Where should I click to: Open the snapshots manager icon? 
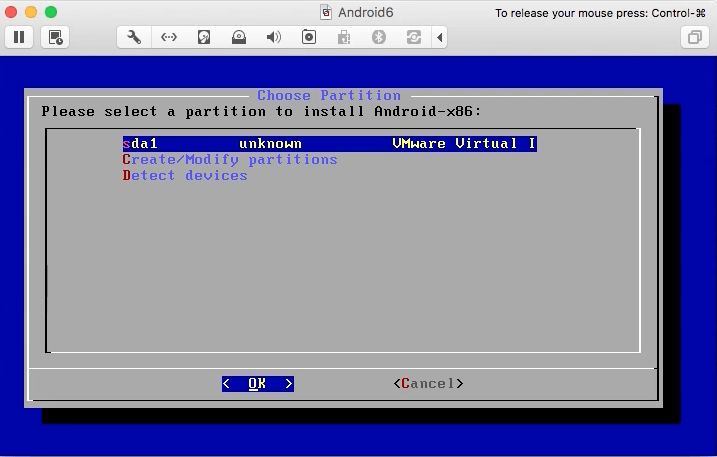[x=55, y=37]
